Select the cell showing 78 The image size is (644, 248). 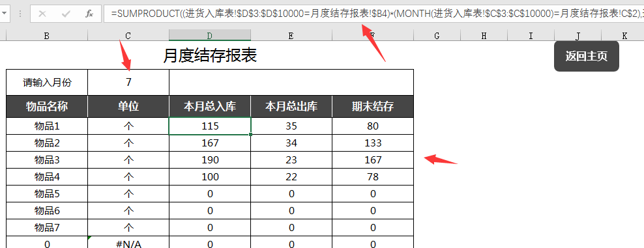[x=373, y=176]
